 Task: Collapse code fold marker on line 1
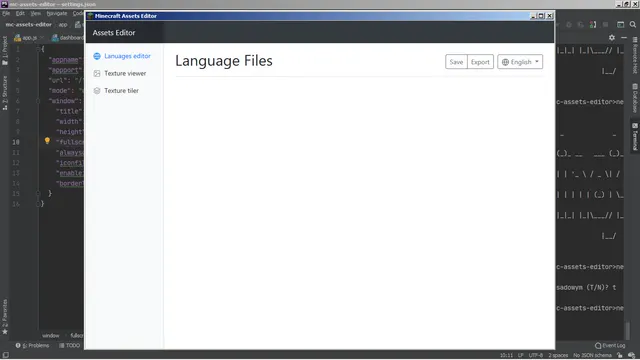38,49
